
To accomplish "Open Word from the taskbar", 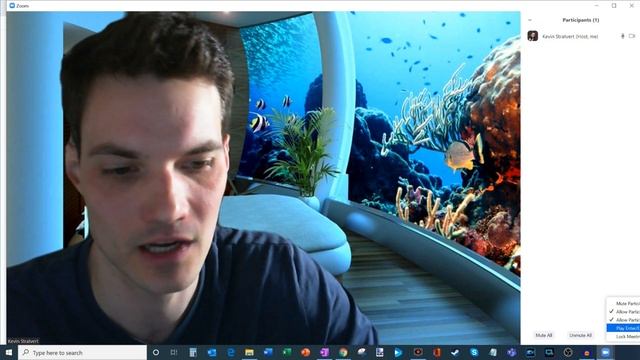I will coord(268,352).
